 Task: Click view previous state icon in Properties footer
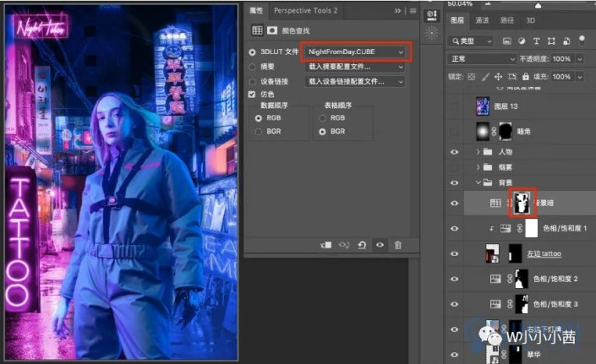click(344, 245)
